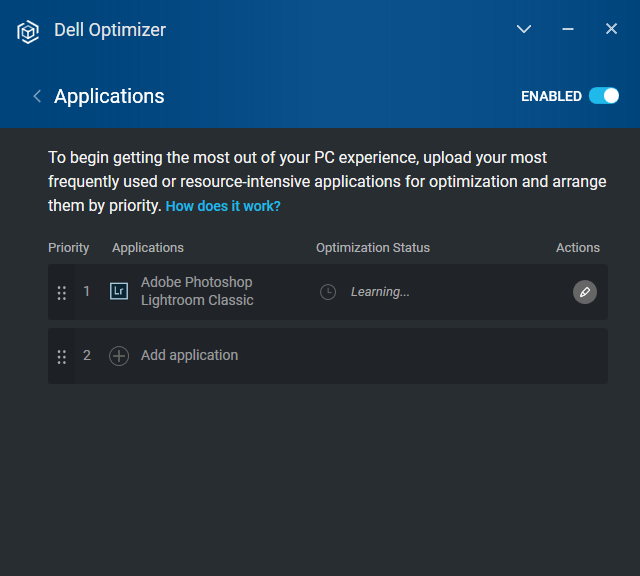Click the Optimization Status column header
The height and width of the screenshot is (576, 640).
pyautogui.click(x=373, y=248)
